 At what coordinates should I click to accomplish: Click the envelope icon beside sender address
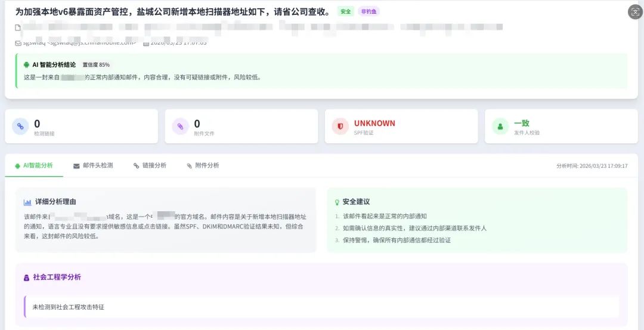pos(18,43)
